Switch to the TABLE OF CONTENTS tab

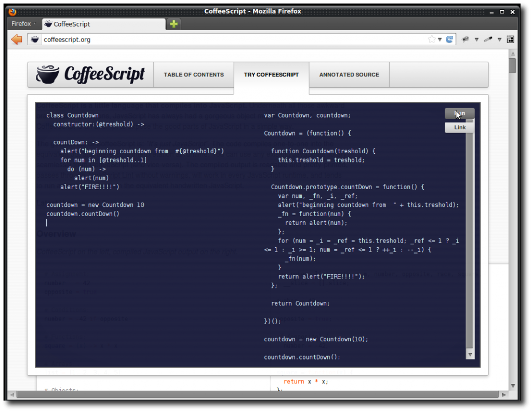click(x=193, y=74)
